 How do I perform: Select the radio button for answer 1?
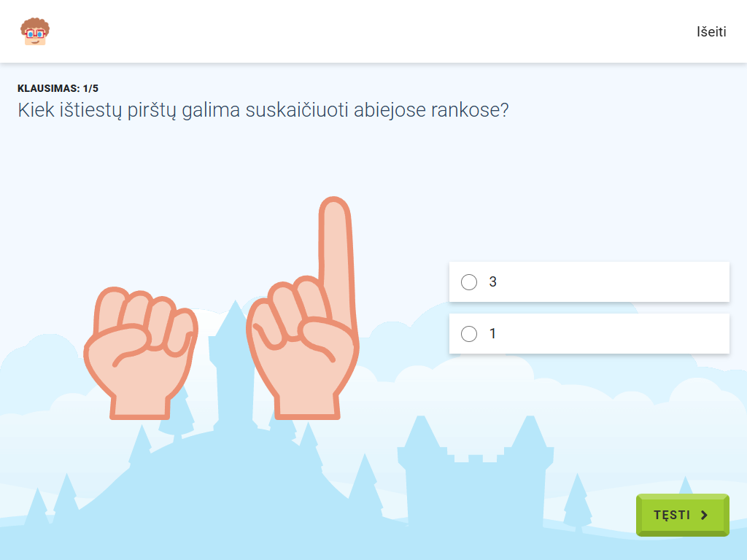[469, 334]
